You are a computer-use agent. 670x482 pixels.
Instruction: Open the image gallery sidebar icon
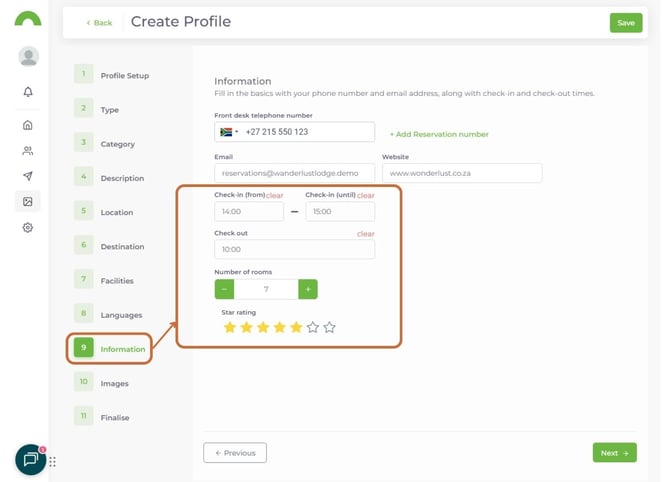28,202
